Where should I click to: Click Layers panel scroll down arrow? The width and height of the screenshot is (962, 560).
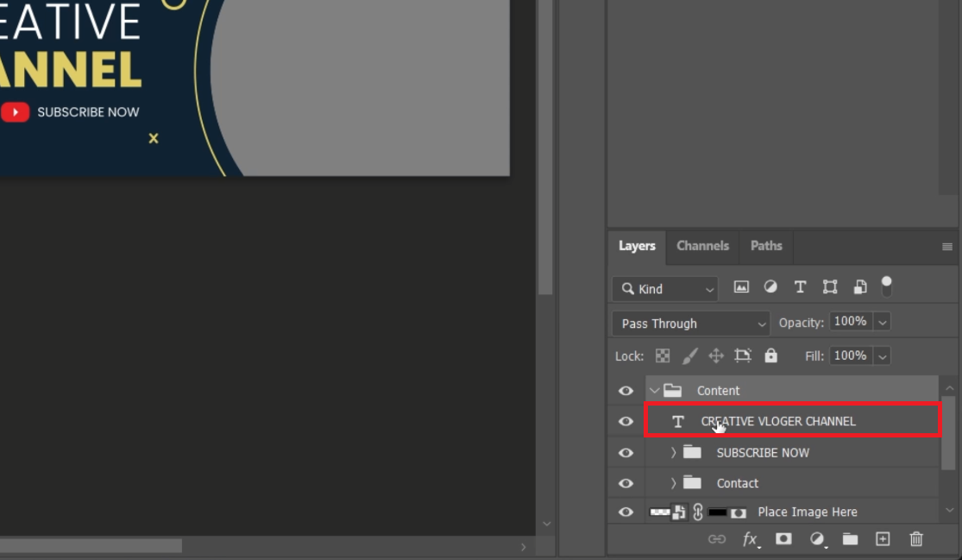pos(949,510)
